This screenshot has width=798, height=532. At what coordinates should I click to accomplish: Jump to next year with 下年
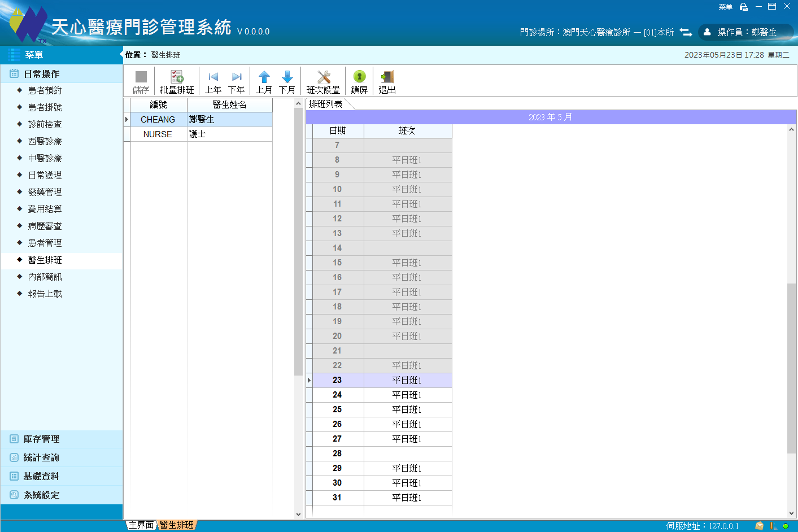237,82
